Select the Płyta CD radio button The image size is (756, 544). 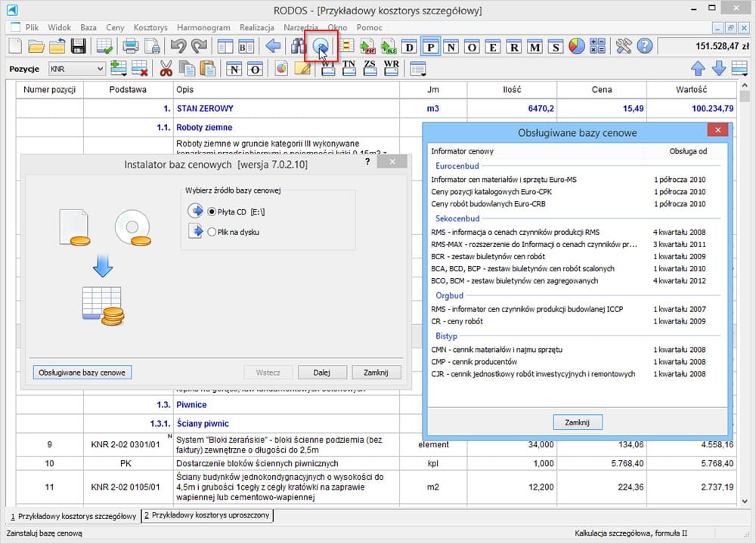click(212, 212)
